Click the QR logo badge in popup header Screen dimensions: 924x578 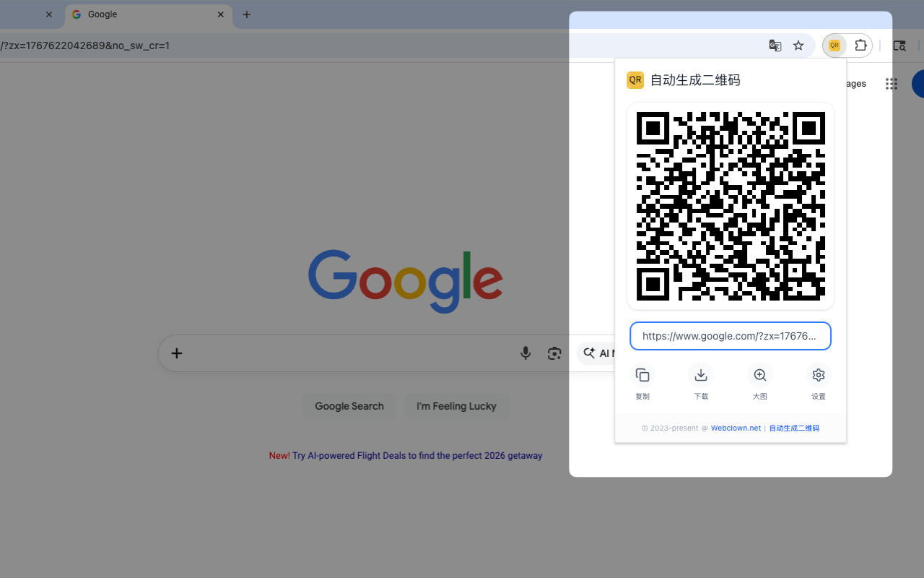[x=635, y=80]
